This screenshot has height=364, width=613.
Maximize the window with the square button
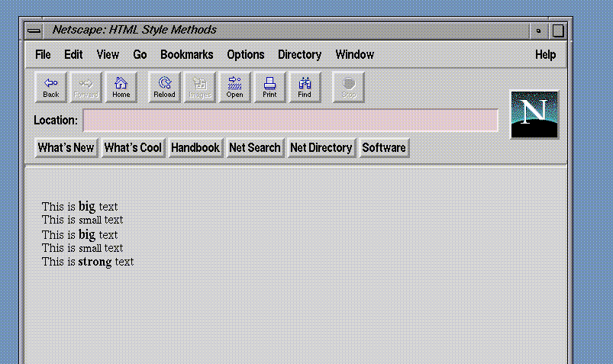(558, 31)
